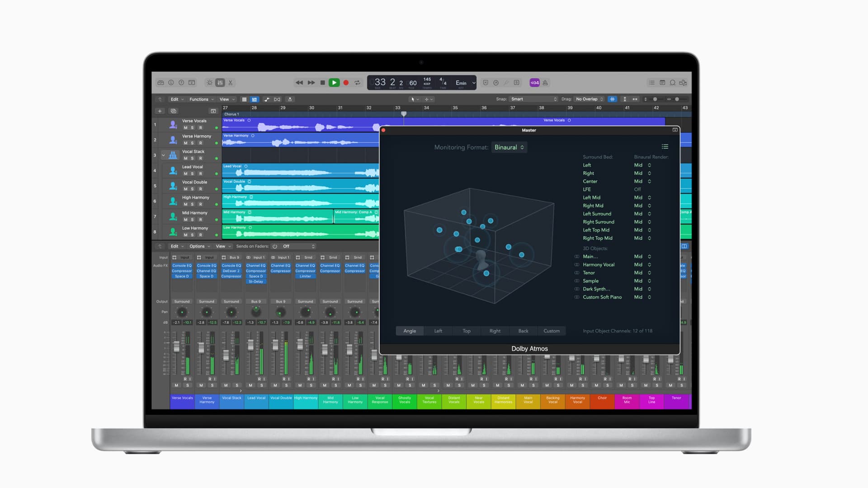Screen dimensions: 868x488
Task: Click the Custom view button in Dolby Atmos
Action: [552, 331]
